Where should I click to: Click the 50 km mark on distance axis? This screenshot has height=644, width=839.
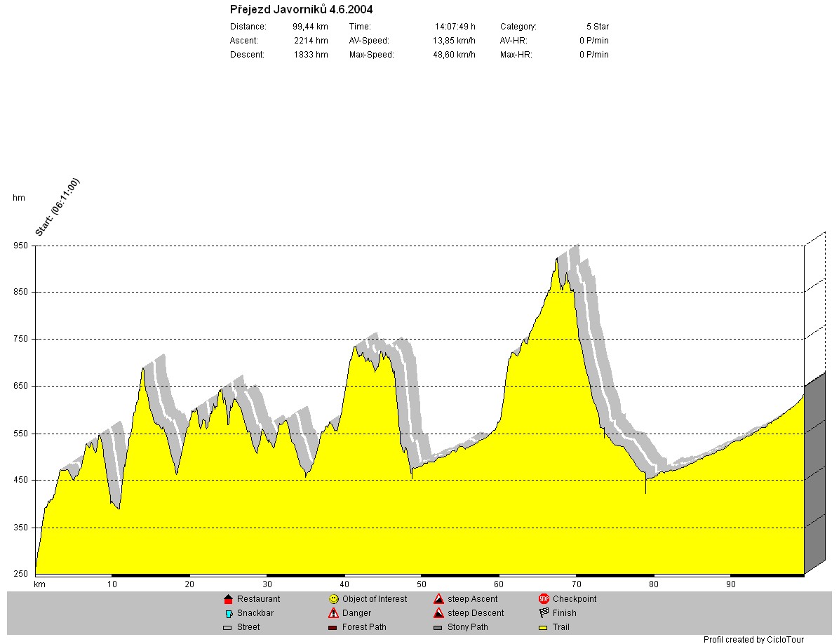422,584
